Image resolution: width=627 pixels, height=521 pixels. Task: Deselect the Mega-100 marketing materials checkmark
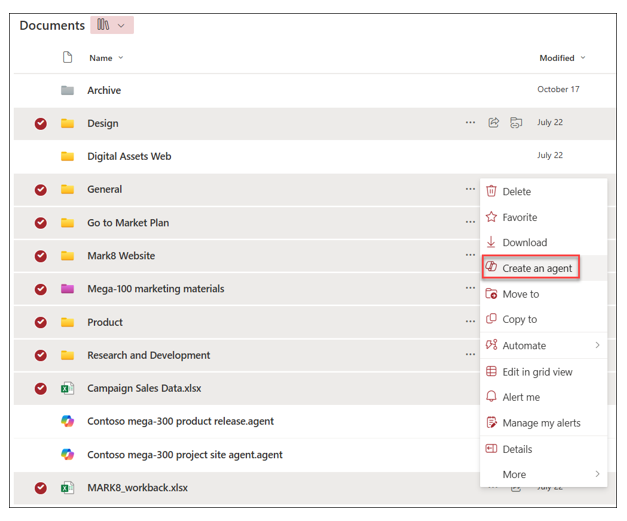pyautogui.click(x=40, y=289)
